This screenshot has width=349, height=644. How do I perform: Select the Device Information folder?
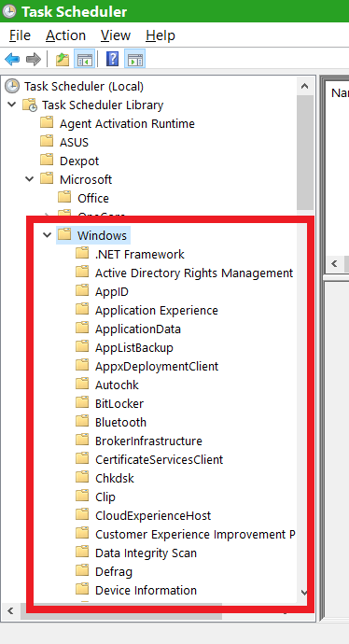point(146,590)
